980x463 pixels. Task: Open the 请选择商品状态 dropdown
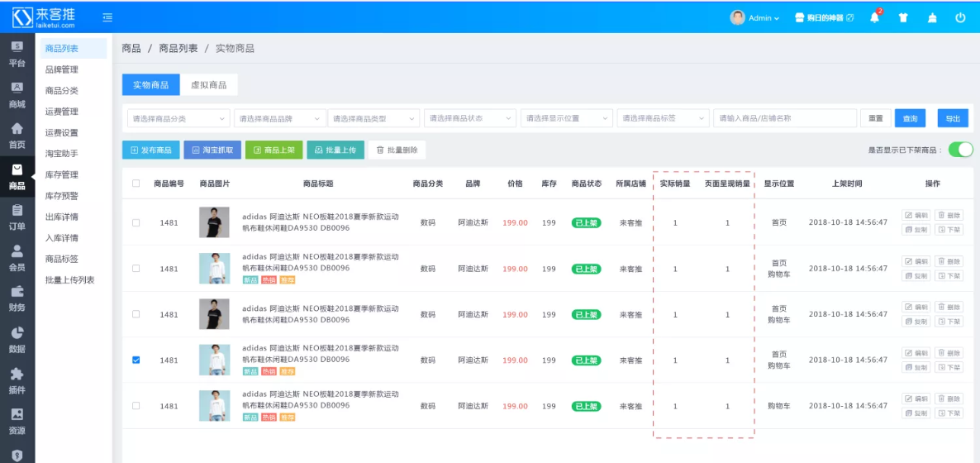(471, 118)
